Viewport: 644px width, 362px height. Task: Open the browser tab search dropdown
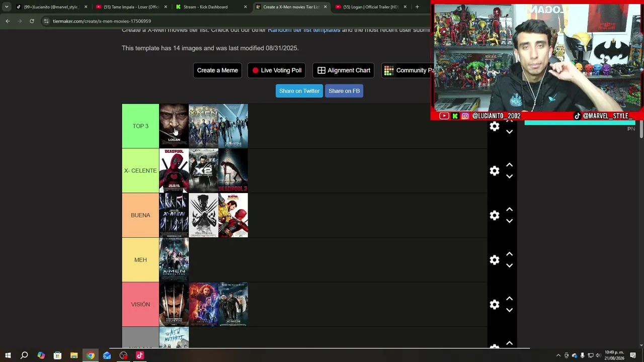coord(7,7)
